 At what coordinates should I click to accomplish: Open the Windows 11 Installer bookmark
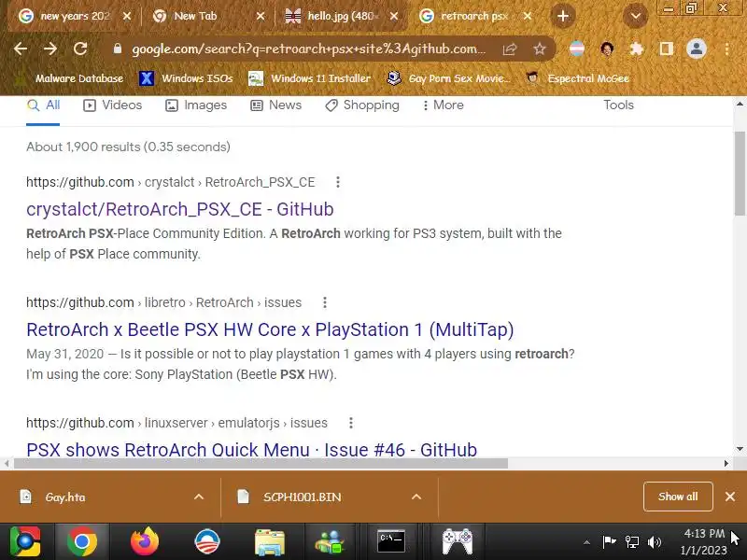(x=309, y=78)
